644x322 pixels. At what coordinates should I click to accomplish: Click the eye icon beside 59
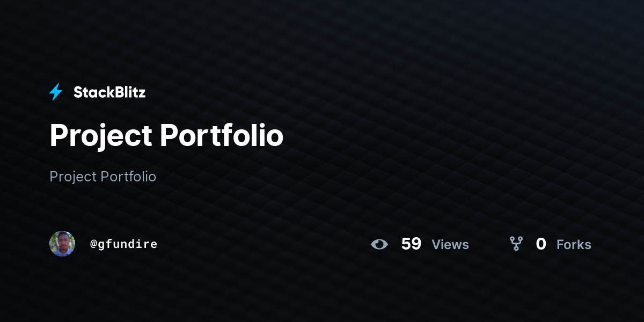(379, 244)
